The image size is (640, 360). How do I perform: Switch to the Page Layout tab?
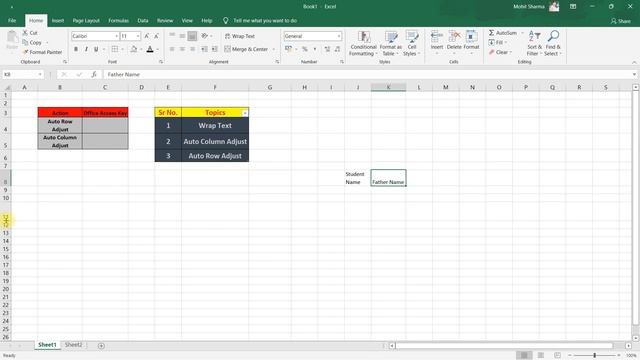[86, 20]
